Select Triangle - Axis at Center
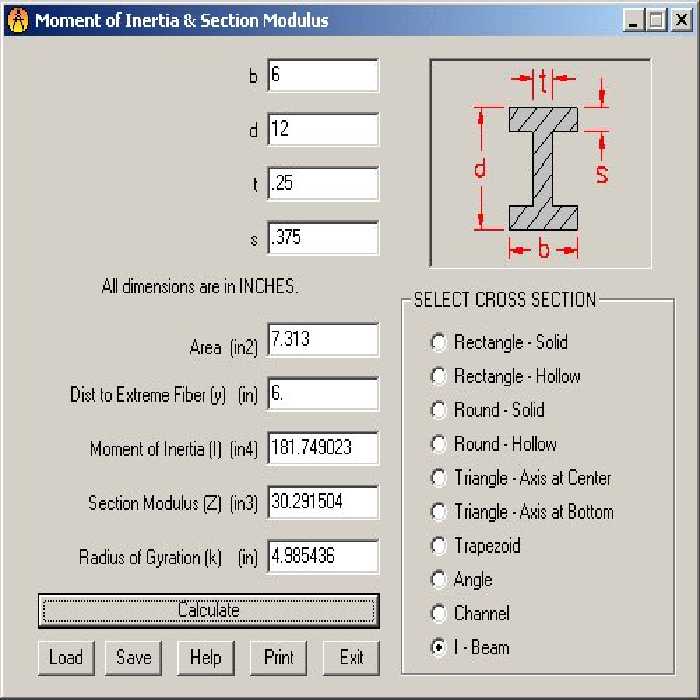The image size is (700, 700). pyautogui.click(x=521, y=478)
